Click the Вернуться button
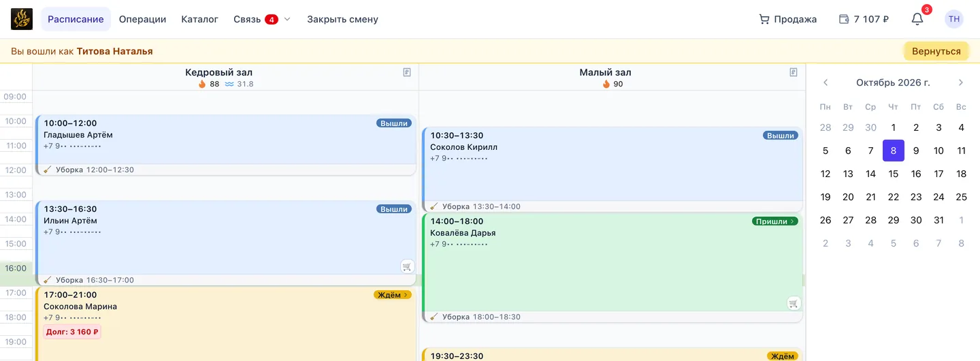The image size is (980, 361). (x=936, y=51)
